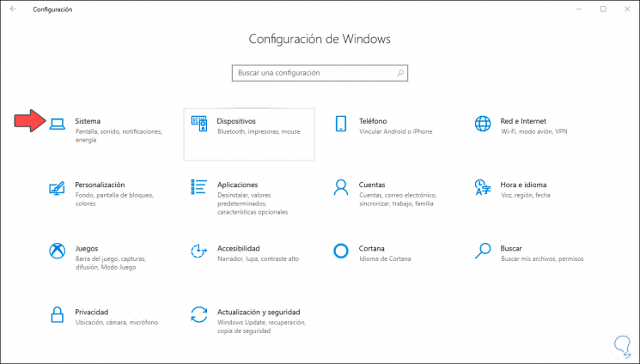The image size is (640, 364).
Task: Click the Actualización y seguridad arrows icon
Action: (199, 314)
